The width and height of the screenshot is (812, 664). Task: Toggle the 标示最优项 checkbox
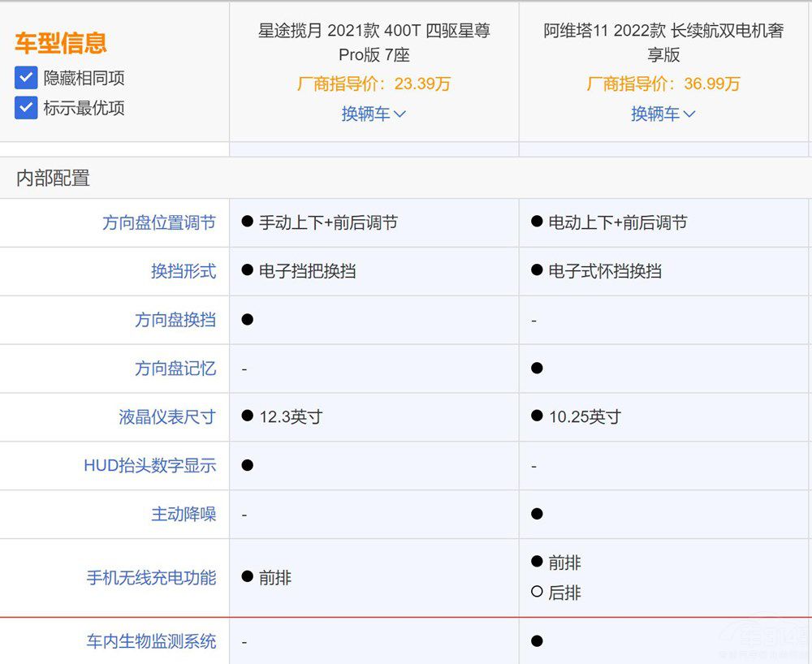[x=26, y=108]
